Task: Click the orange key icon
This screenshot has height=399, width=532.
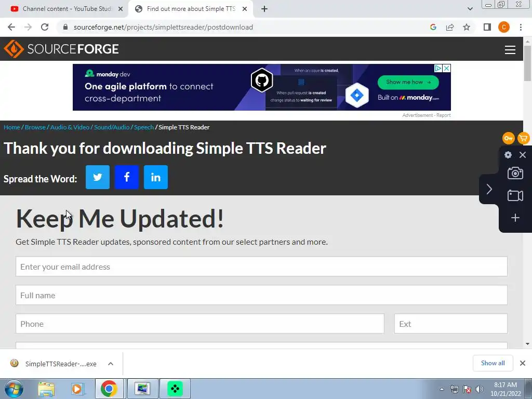Action: (x=508, y=138)
